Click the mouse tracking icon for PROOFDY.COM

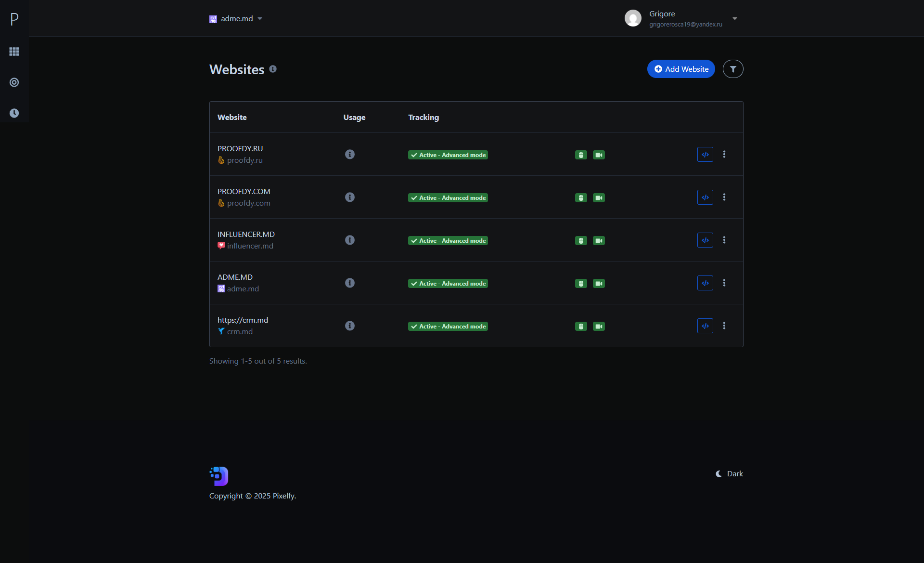point(581,197)
